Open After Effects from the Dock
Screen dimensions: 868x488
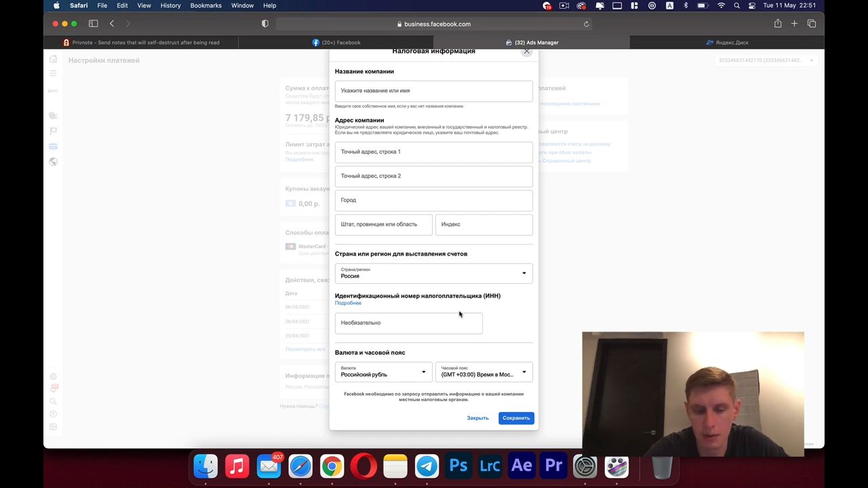(521, 466)
